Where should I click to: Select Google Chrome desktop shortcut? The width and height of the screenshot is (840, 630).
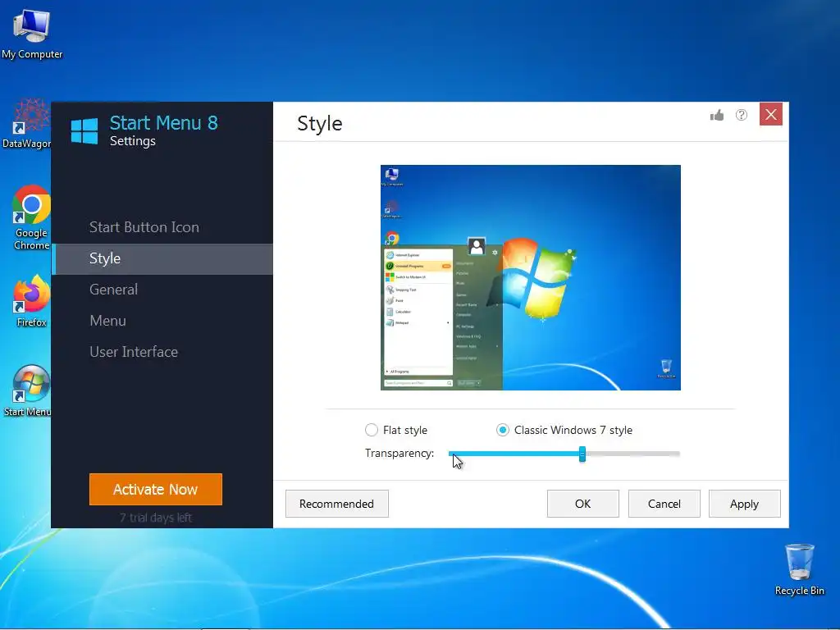point(32,217)
